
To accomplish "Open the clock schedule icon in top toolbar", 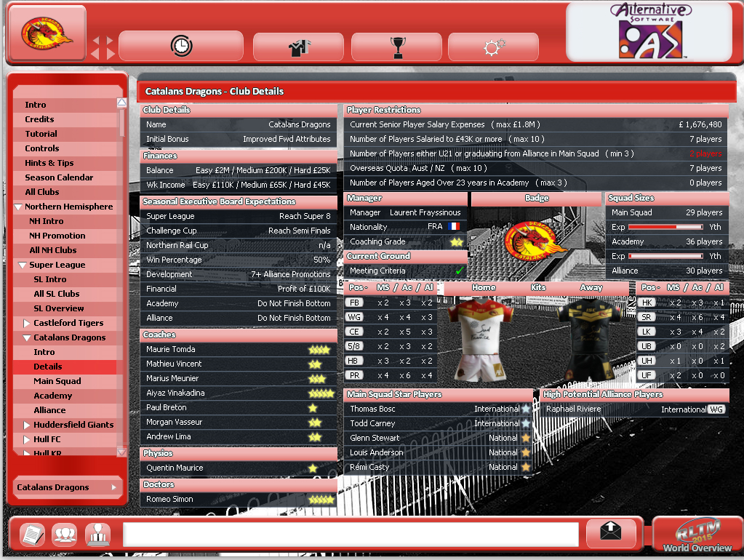I will [x=180, y=45].
